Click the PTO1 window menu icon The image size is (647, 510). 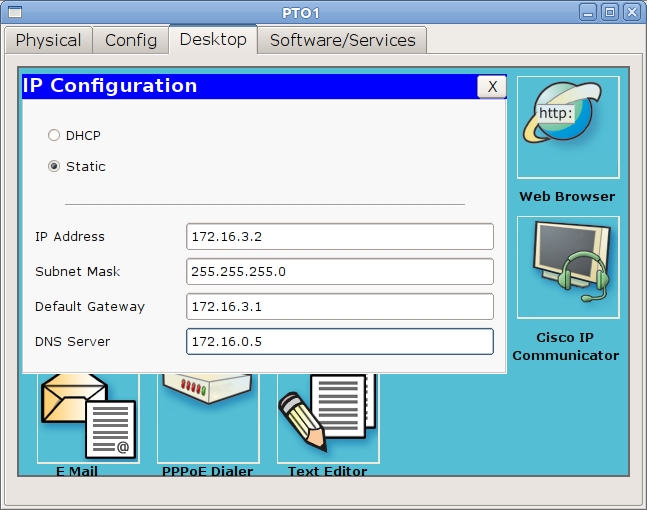coord(13,12)
